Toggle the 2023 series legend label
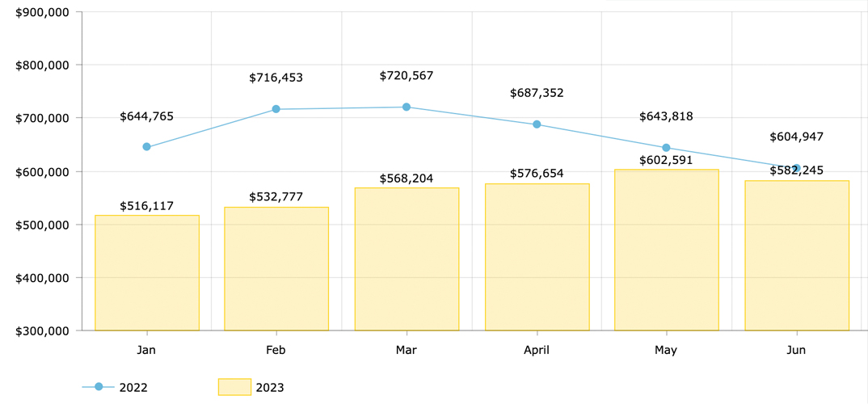Viewport: 868px width, 404px height. tap(270, 388)
